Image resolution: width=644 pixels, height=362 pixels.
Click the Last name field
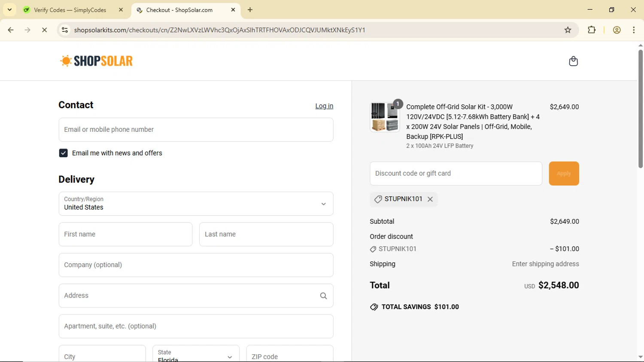tap(266, 234)
